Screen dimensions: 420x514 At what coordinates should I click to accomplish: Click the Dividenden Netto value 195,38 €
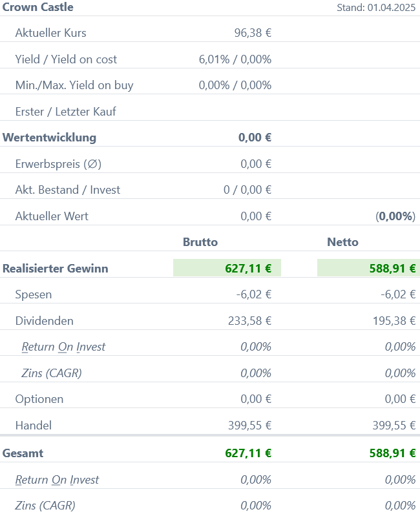tap(394, 320)
